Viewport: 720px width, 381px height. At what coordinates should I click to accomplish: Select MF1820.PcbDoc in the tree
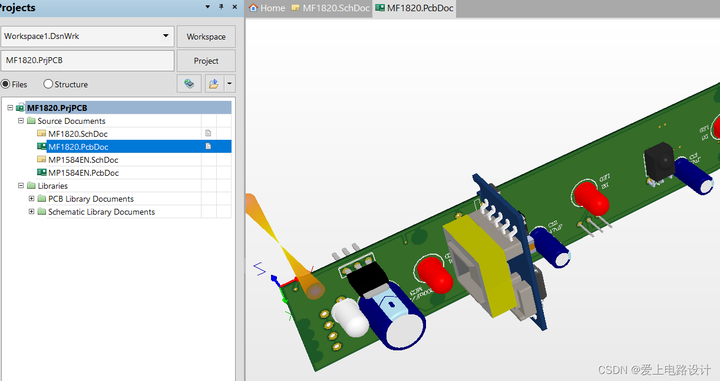tap(78, 147)
